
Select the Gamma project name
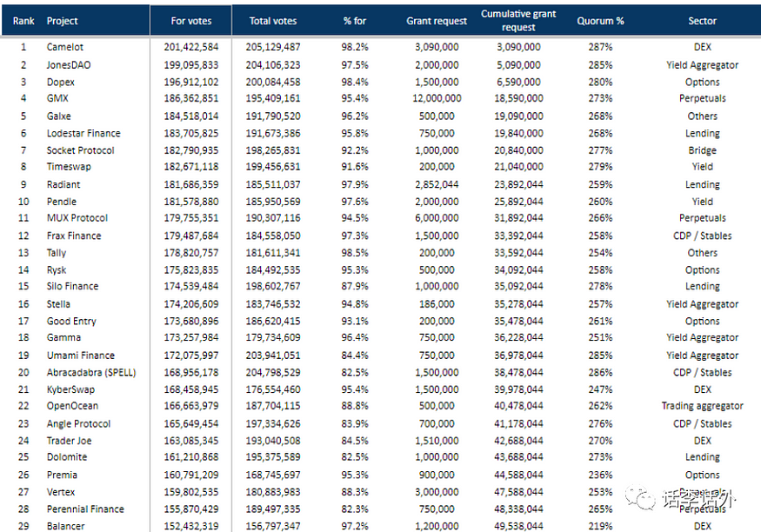click(63, 337)
